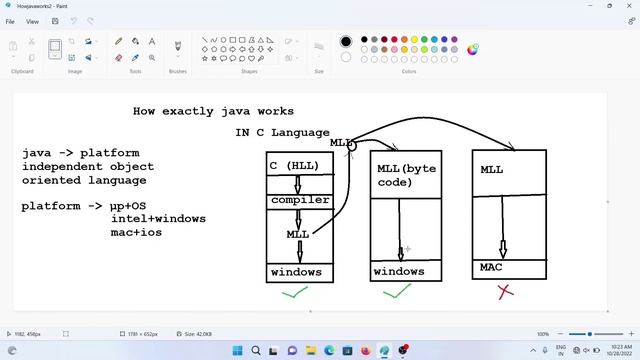Click the 100% zoom level text

click(x=543, y=334)
